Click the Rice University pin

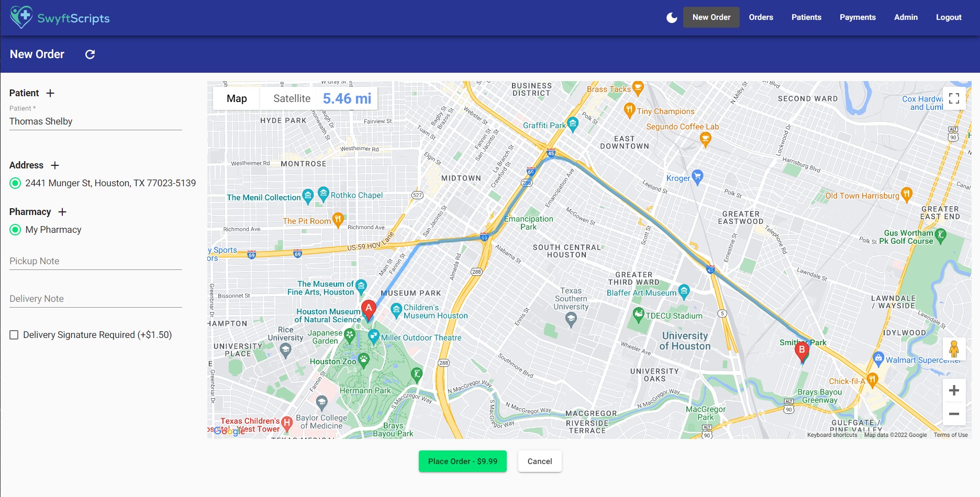point(285,350)
